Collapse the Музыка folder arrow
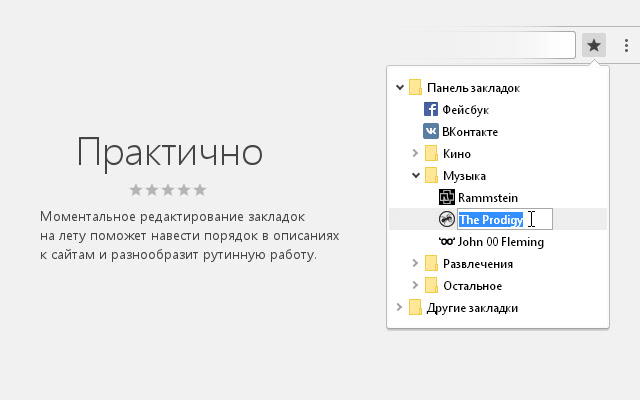Viewport: 640px width, 400px height. click(x=416, y=176)
